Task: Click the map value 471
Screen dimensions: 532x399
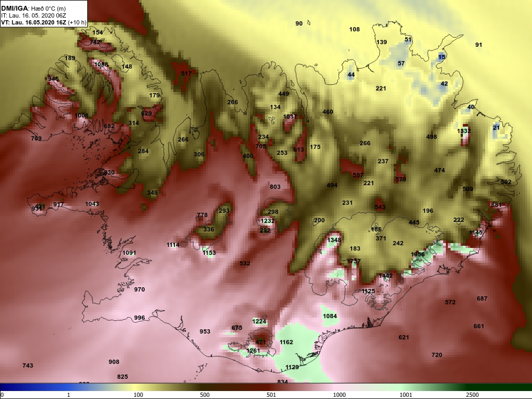Action: coord(261,342)
